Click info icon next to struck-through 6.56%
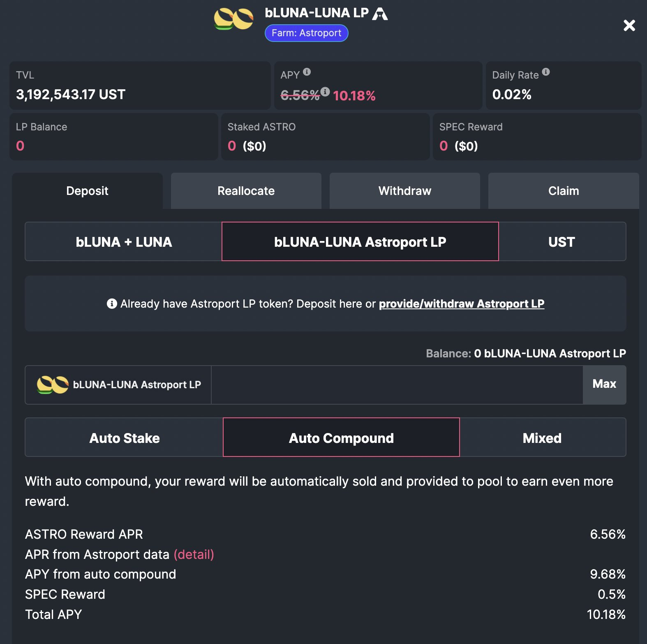 (x=325, y=91)
